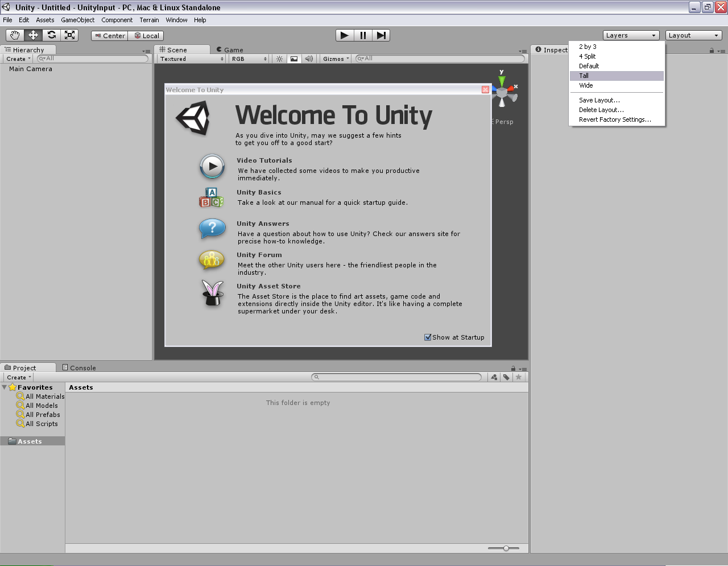The width and height of the screenshot is (728, 566).
Task: Toggle scene view lighting
Action: [278, 58]
